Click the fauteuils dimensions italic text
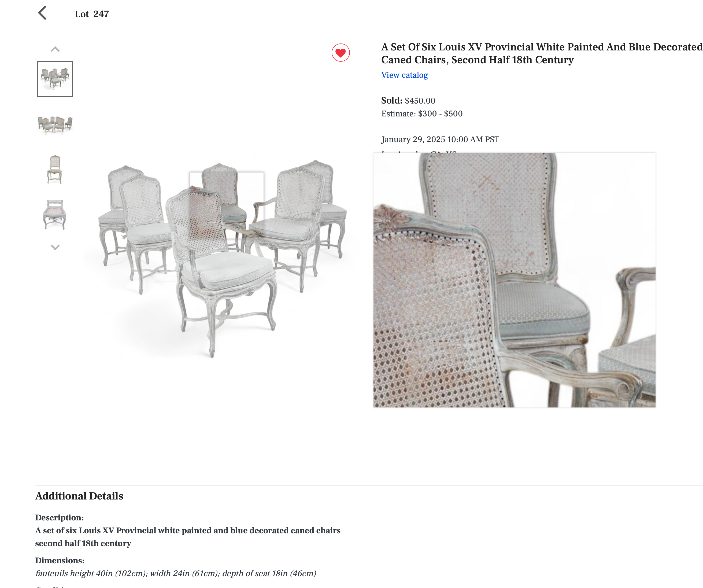This screenshot has height=588, width=703. 176,573
